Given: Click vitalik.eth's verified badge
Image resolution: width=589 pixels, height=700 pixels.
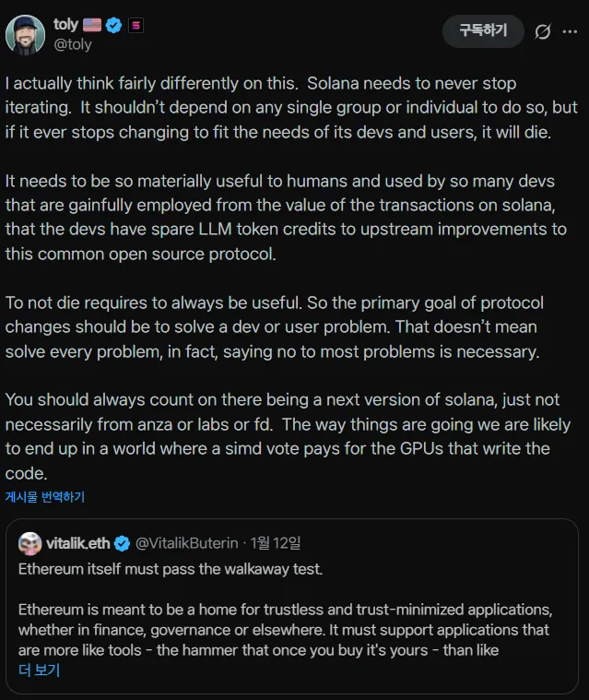Looking at the screenshot, I should point(122,543).
